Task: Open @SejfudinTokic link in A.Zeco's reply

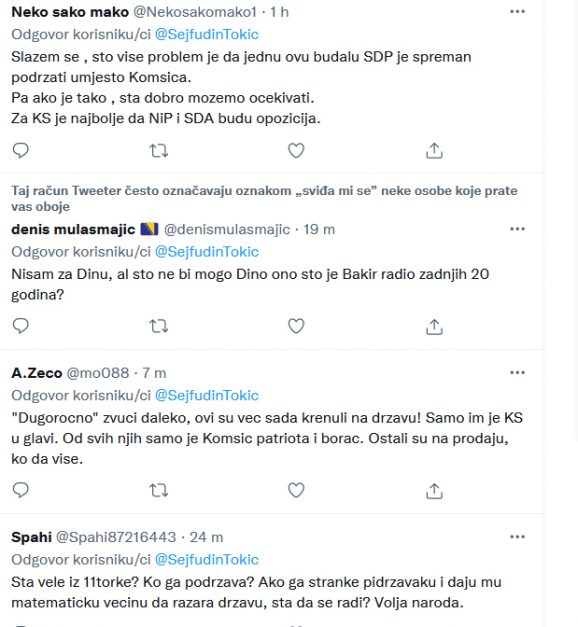Action: point(206,395)
